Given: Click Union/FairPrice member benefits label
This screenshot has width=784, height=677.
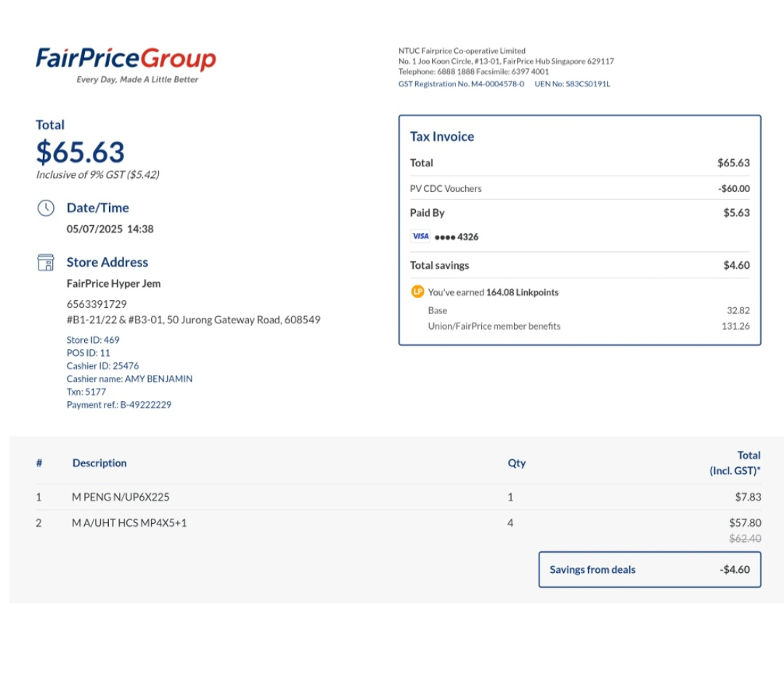Looking at the screenshot, I should tap(494, 326).
